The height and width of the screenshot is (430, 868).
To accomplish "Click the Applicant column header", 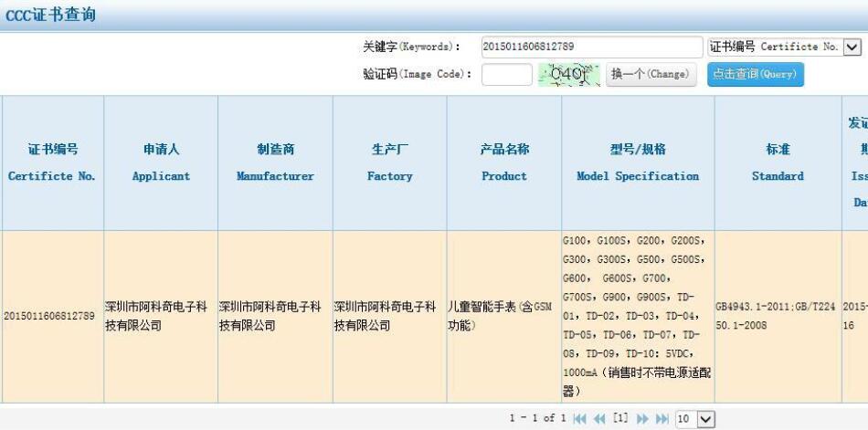I will [161, 163].
